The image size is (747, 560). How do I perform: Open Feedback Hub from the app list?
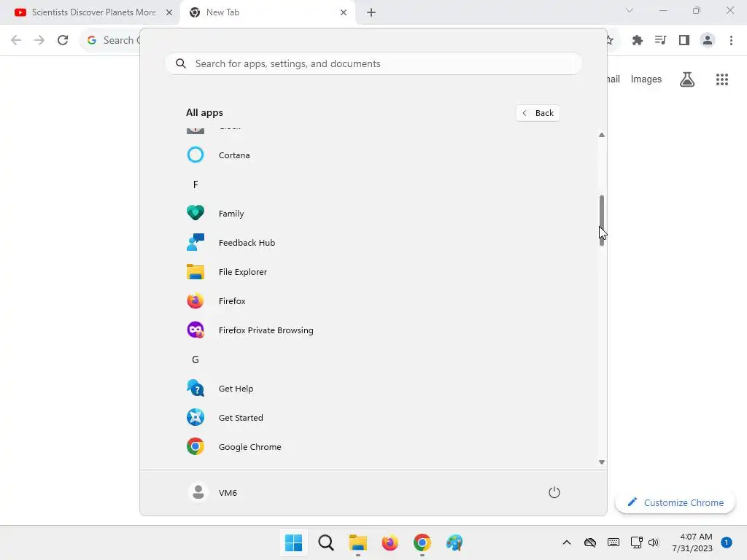pos(373,242)
